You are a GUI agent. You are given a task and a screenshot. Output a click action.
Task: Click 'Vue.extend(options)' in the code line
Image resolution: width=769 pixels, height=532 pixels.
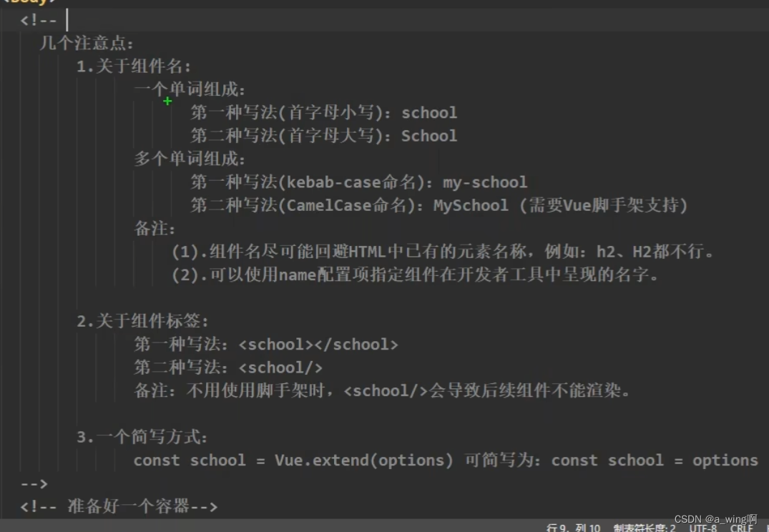coord(363,460)
